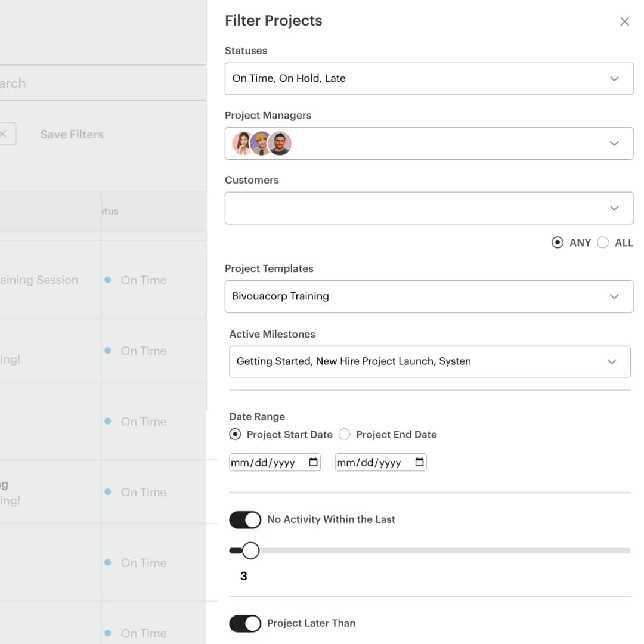This screenshot has width=644, height=644.
Task: Select the middle project manager avatar
Action: 261,143
